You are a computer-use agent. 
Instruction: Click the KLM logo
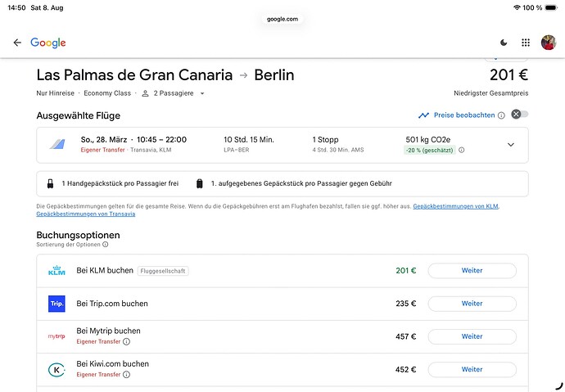pyautogui.click(x=56, y=271)
